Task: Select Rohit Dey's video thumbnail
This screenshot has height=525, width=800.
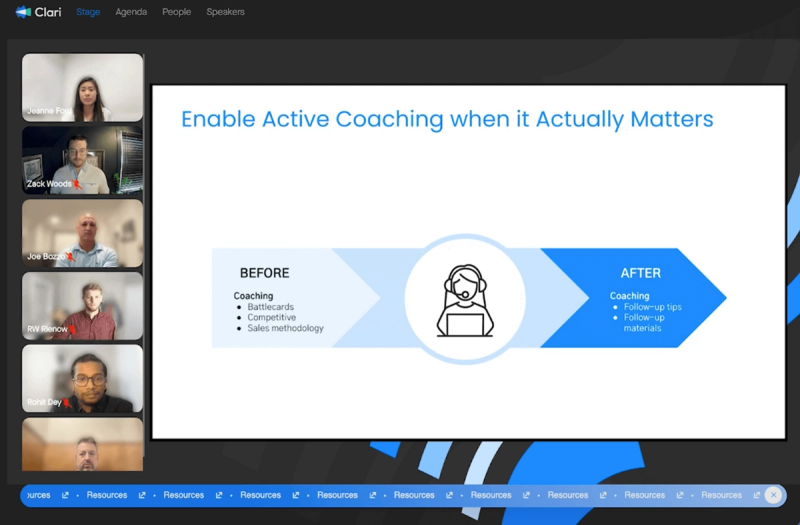Action: pyautogui.click(x=83, y=379)
